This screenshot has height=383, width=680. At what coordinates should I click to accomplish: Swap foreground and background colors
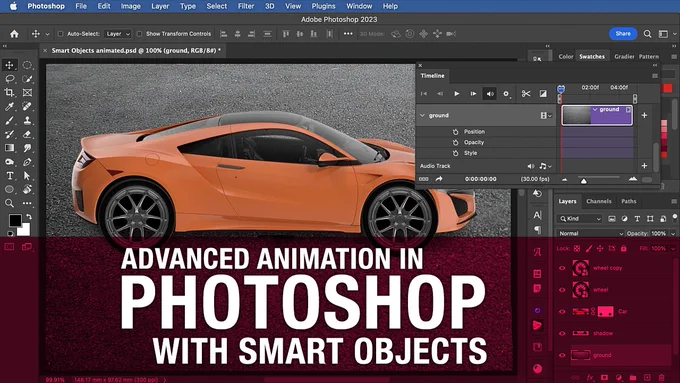click(29, 216)
